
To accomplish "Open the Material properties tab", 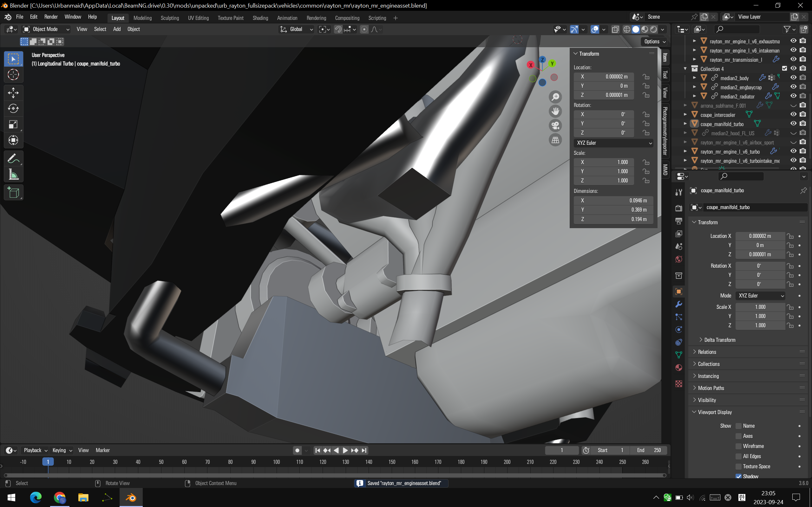I will [x=678, y=368].
